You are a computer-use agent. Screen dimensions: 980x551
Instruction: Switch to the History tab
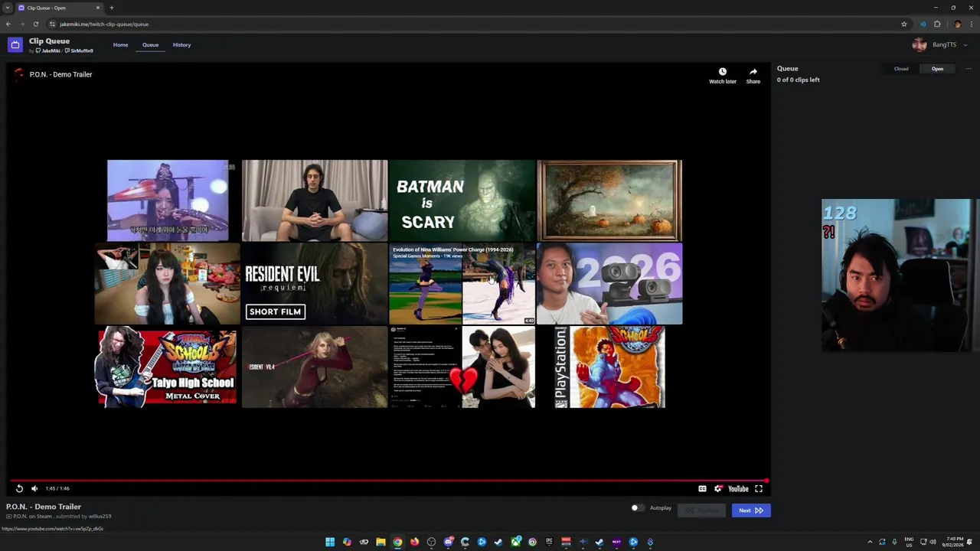click(x=181, y=45)
